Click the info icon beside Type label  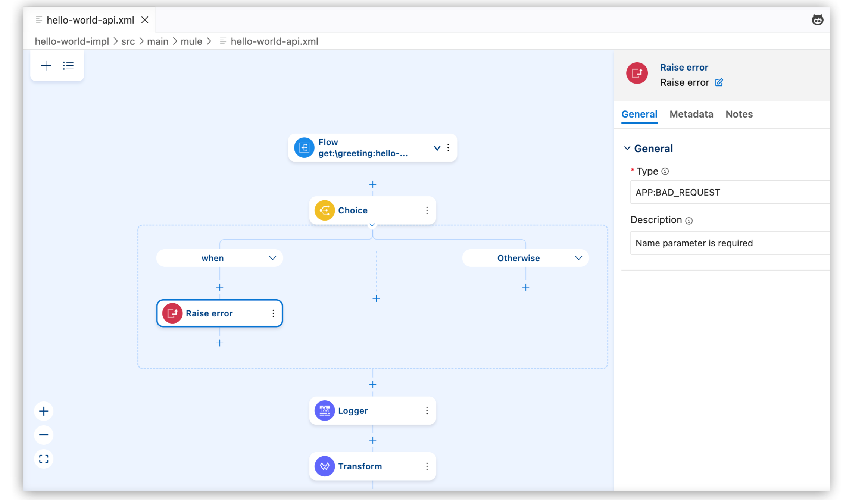(665, 171)
